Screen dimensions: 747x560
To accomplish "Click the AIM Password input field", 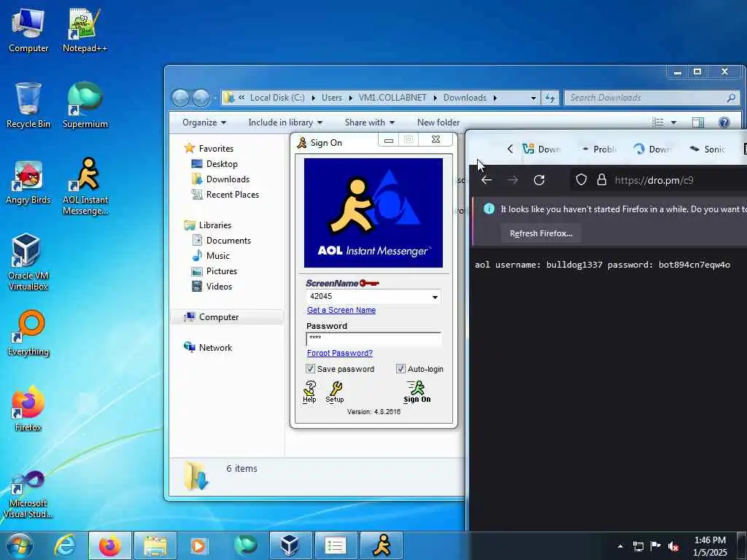I will 373,338.
